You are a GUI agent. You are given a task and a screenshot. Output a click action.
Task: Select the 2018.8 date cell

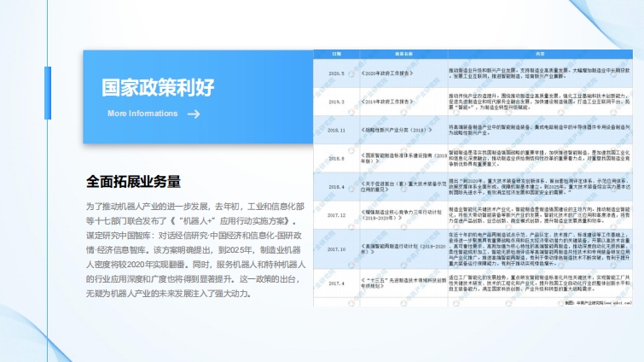[x=336, y=158]
